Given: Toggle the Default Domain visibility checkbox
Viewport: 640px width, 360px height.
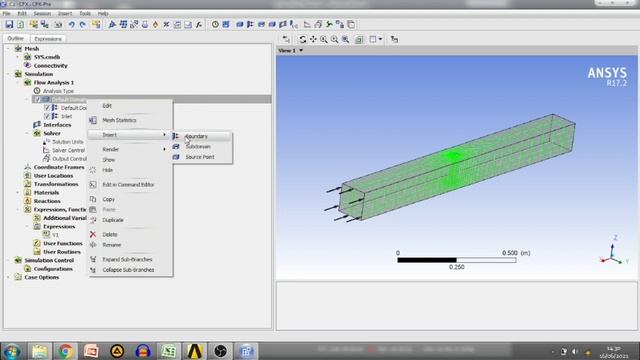Looking at the screenshot, I should point(38,99).
